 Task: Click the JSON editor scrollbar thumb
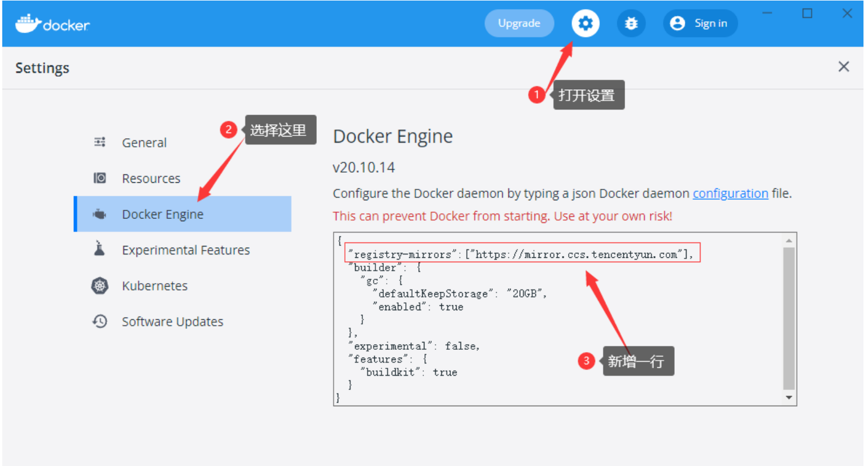tap(789, 319)
